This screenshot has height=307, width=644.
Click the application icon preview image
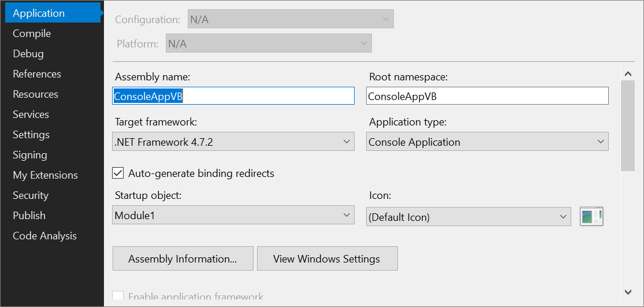[591, 216]
